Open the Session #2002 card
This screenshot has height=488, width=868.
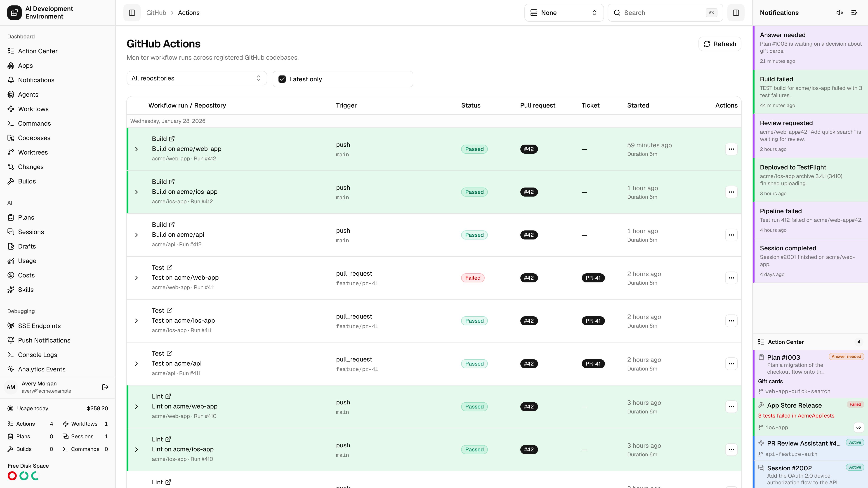click(x=810, y=474)
